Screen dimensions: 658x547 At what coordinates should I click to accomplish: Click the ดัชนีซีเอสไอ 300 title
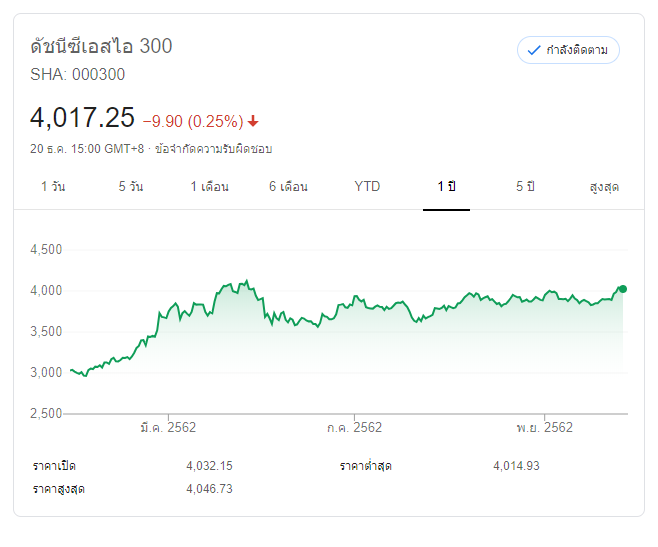click(x=101, y=46)
